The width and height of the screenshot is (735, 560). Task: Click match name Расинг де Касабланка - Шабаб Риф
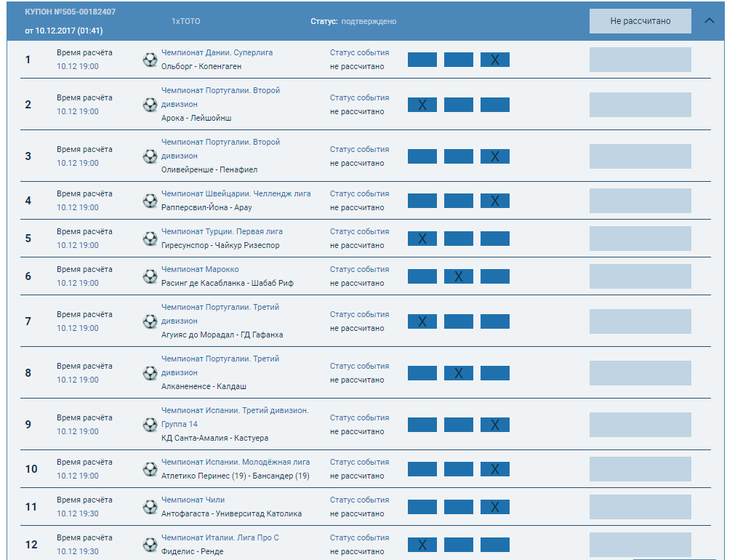pyautogui.click(x=228, y=284)
